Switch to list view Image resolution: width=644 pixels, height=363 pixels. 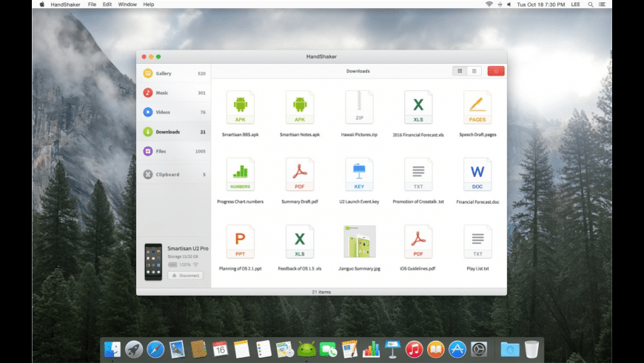click(x=474, y=70)
